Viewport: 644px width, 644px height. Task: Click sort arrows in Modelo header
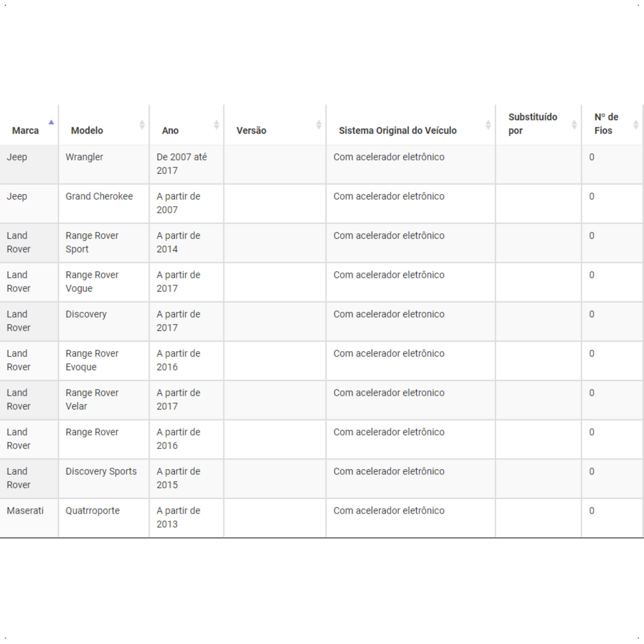click(x=142, y=125)
